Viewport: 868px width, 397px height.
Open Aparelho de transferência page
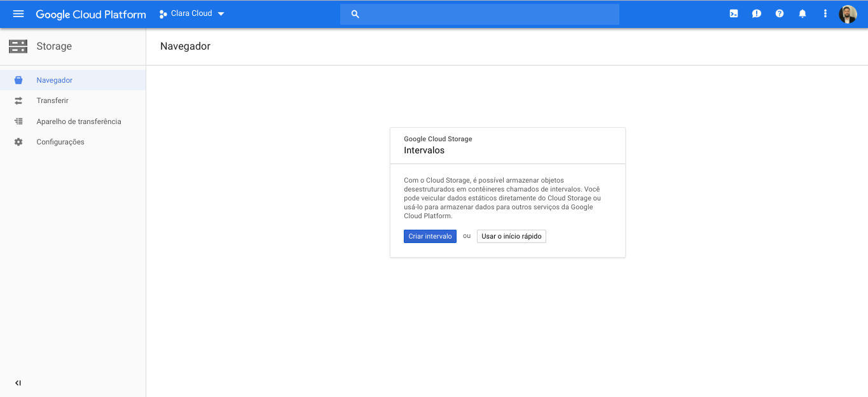[72, 122]
